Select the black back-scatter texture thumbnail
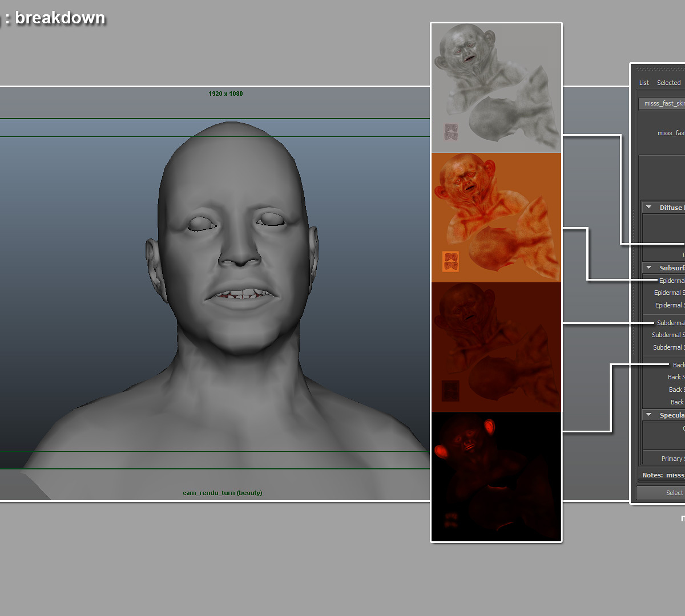This screenshot has height=616, width=685. pos(496,476)
